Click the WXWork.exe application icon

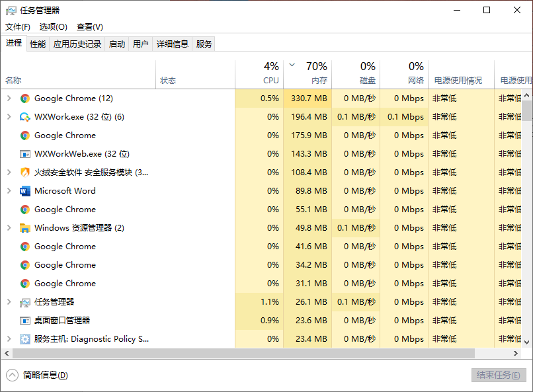[24, 116]
